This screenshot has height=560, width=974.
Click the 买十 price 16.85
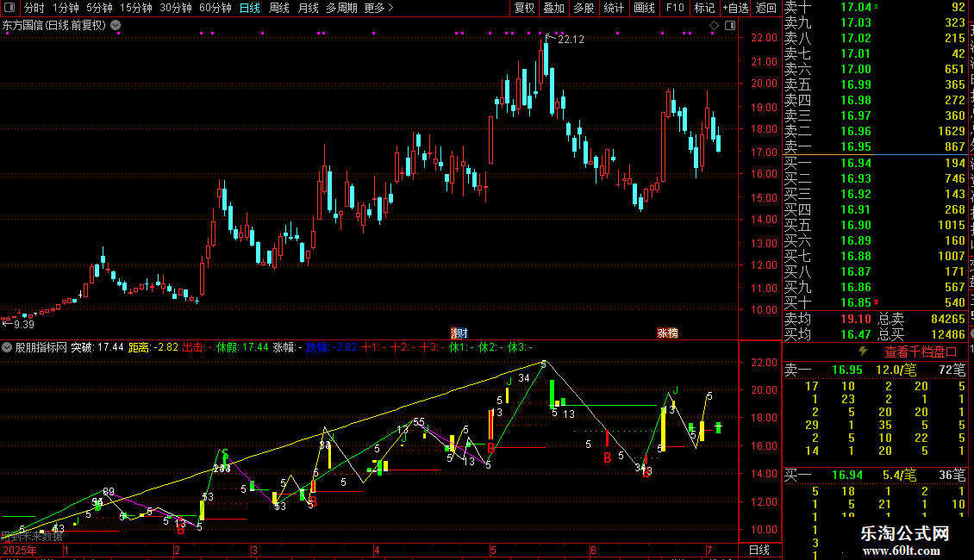click(x=855, y=302)
